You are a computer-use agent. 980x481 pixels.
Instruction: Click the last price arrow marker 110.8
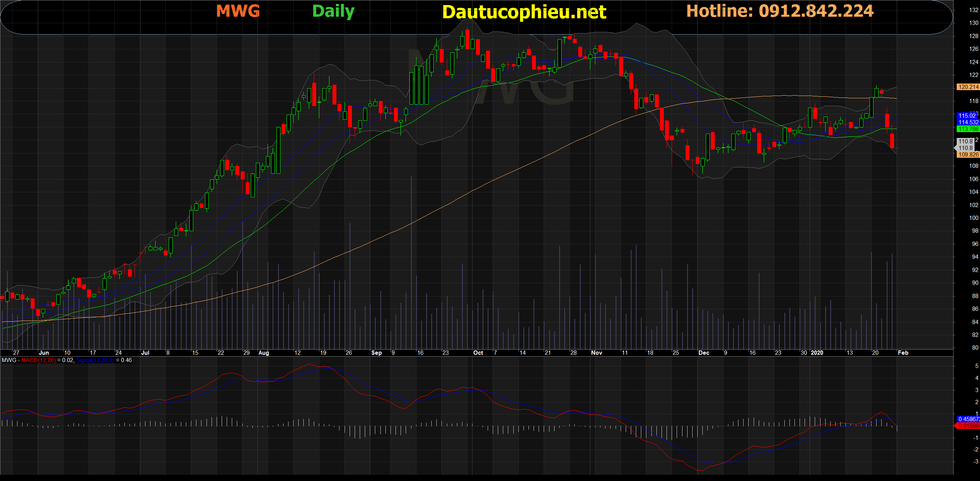[x=965, y=148]
